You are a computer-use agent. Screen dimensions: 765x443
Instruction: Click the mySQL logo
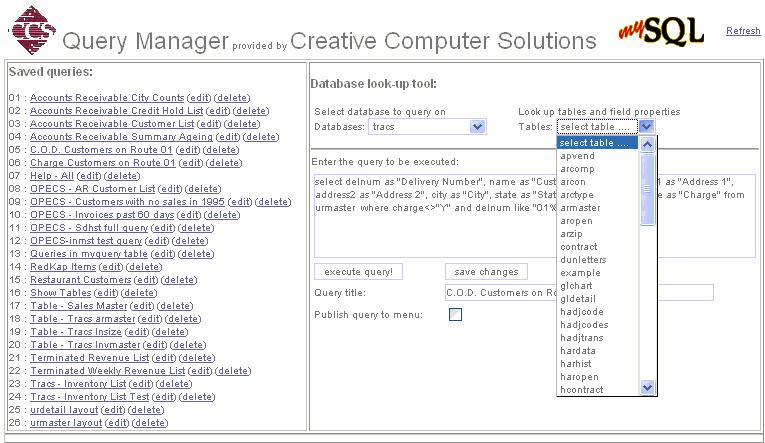click(662, 32)
